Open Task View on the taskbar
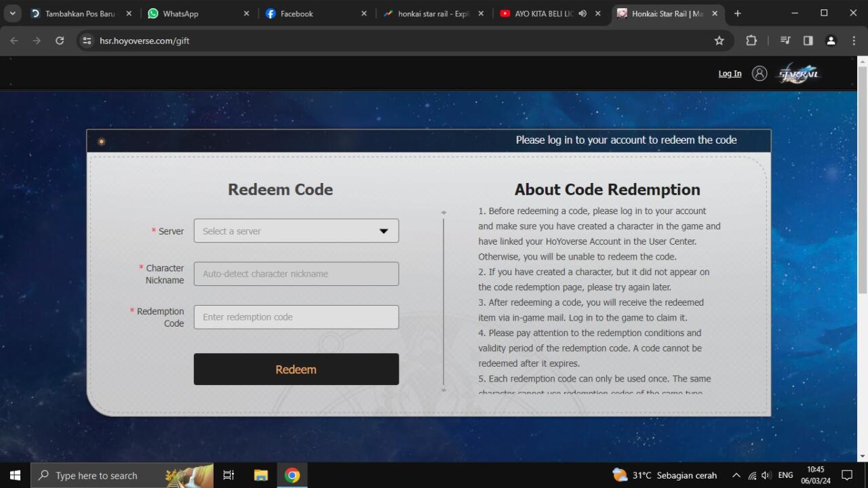The width and height of the screenshot is (868, 488). tap(229, 475)
